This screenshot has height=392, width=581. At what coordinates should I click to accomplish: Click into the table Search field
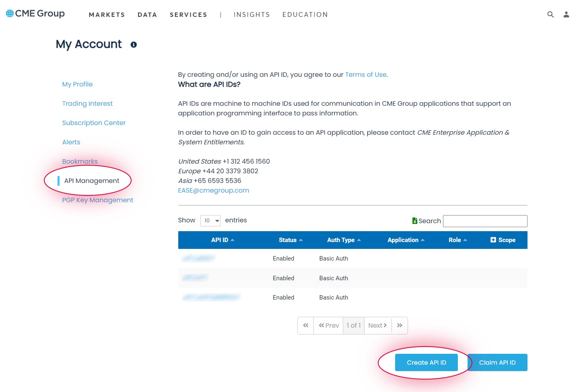(x=485, y=221)
